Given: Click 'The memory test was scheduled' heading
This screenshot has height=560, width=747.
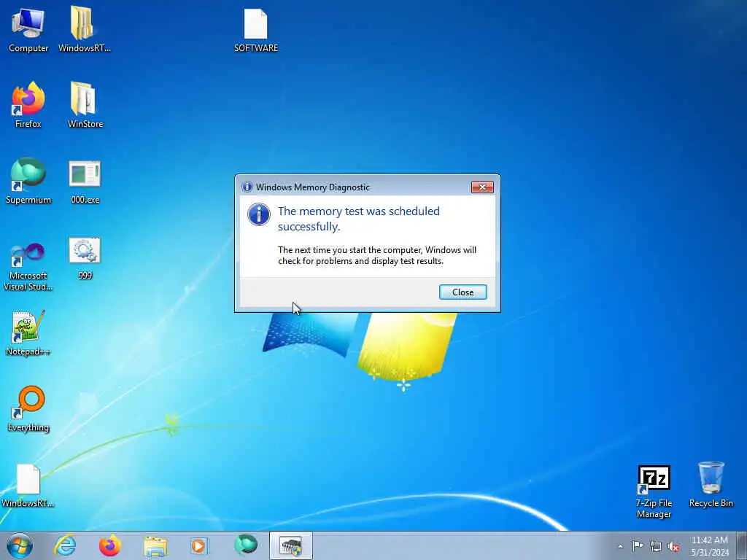Looking at the screenshot, I should [359, 219].
